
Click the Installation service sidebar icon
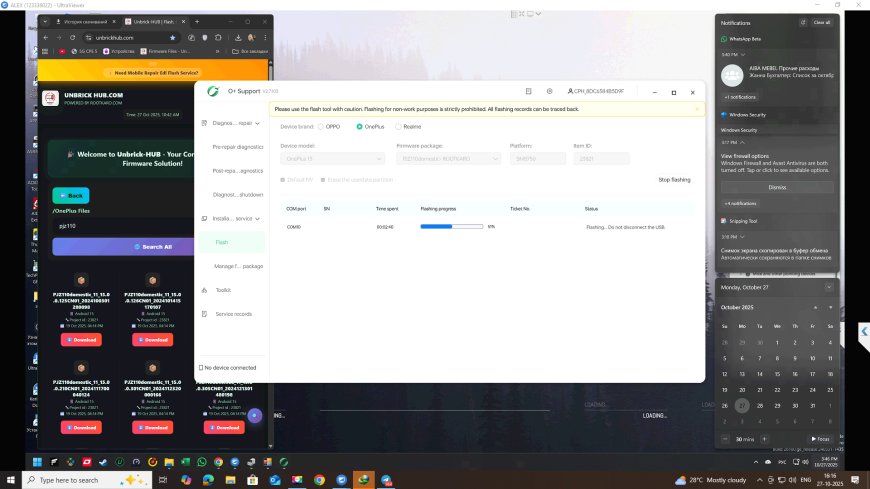click(204, 219)
